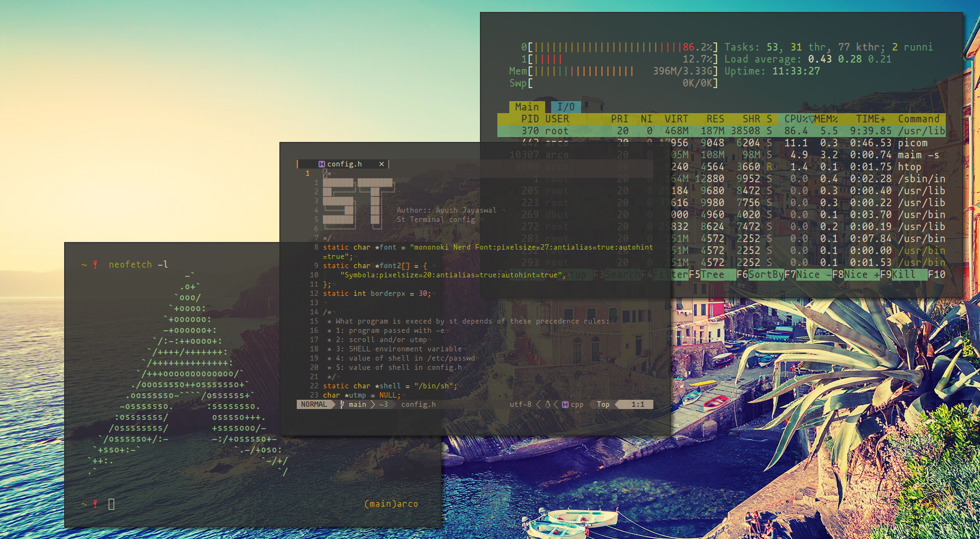Click the purple header filetype icon beside cpp
The image size is (980, 539).
coord(565,404)
